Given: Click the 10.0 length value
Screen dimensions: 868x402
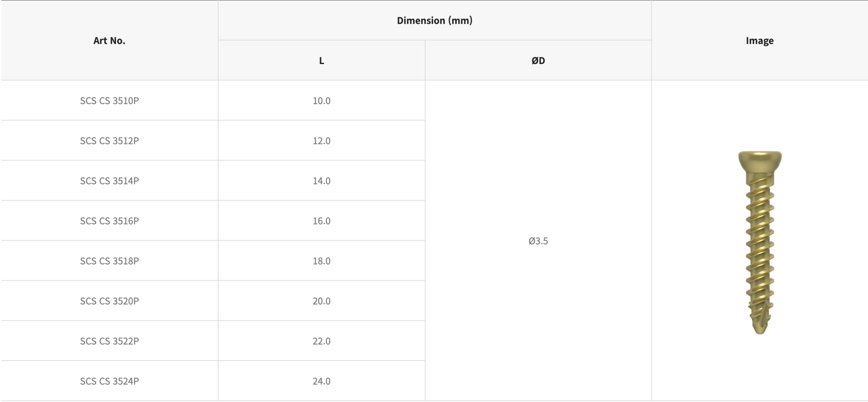Looking at the screenshot, I should pos(321,101).
